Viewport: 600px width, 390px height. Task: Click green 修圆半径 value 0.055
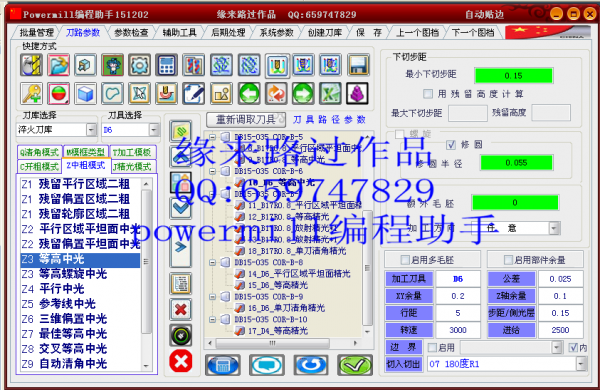[516, 163]
